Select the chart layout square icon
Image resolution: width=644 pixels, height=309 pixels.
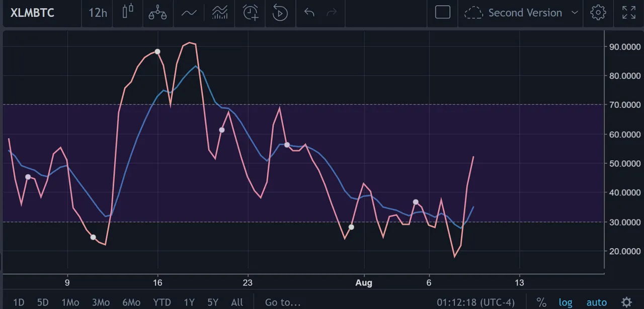pos(443,13)
